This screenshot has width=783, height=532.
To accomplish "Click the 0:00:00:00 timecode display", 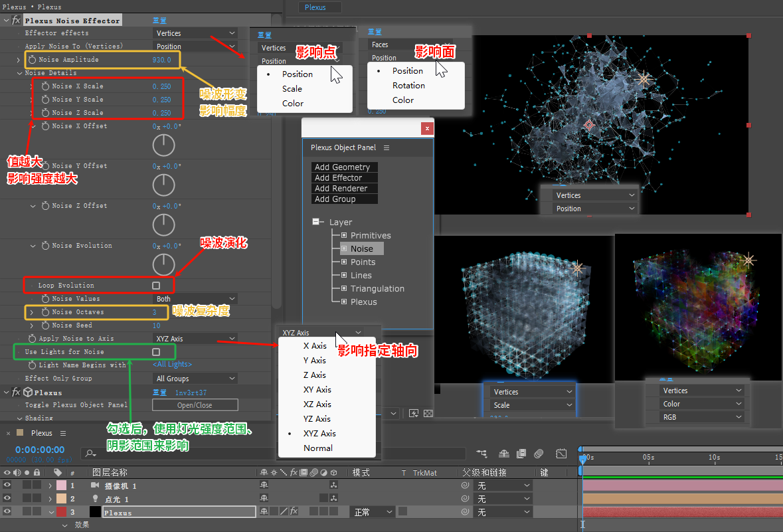I will (x=40, y=450).
